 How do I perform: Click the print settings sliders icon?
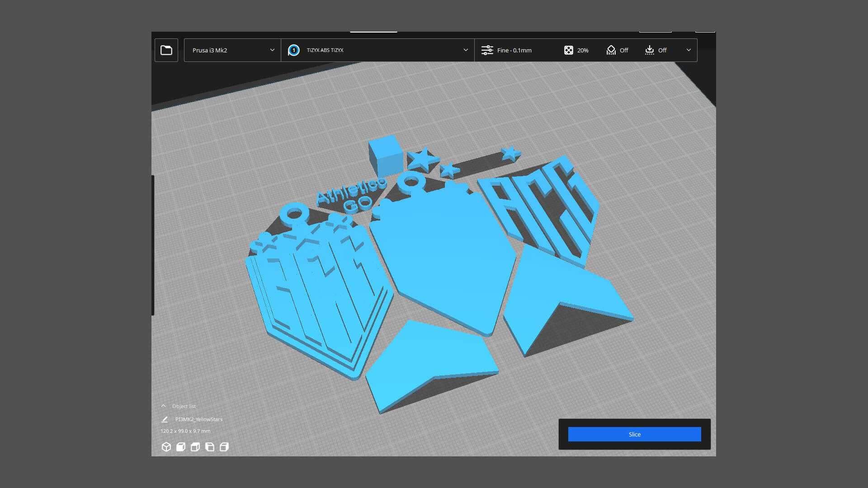(487, 50)
